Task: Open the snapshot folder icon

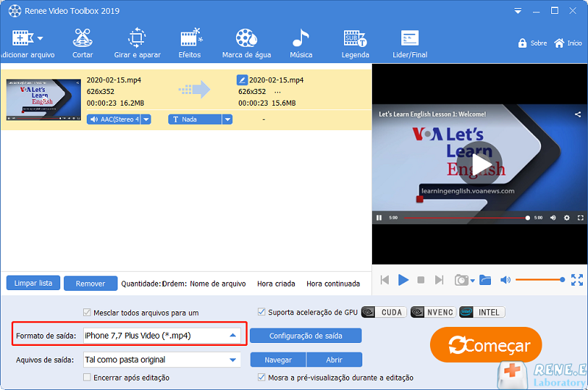Action: (485, 280)
